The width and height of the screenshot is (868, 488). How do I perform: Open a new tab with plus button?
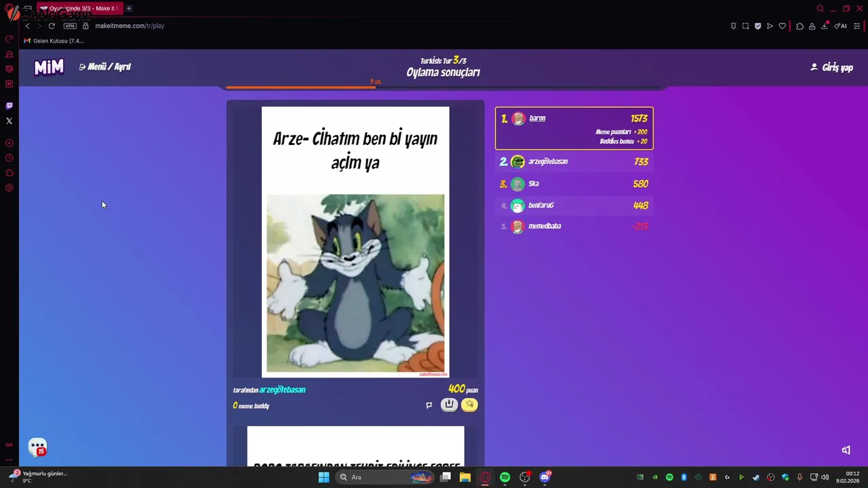pos(129,8)
